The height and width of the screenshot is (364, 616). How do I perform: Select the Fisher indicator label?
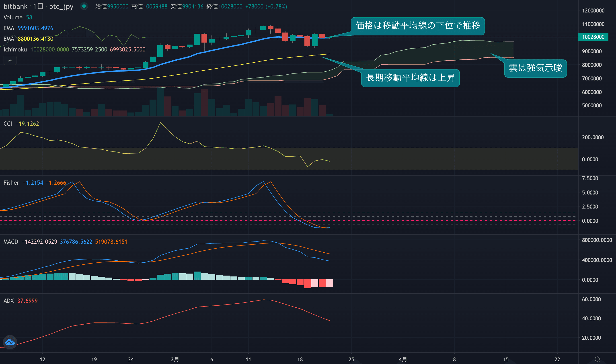(11, 183)
